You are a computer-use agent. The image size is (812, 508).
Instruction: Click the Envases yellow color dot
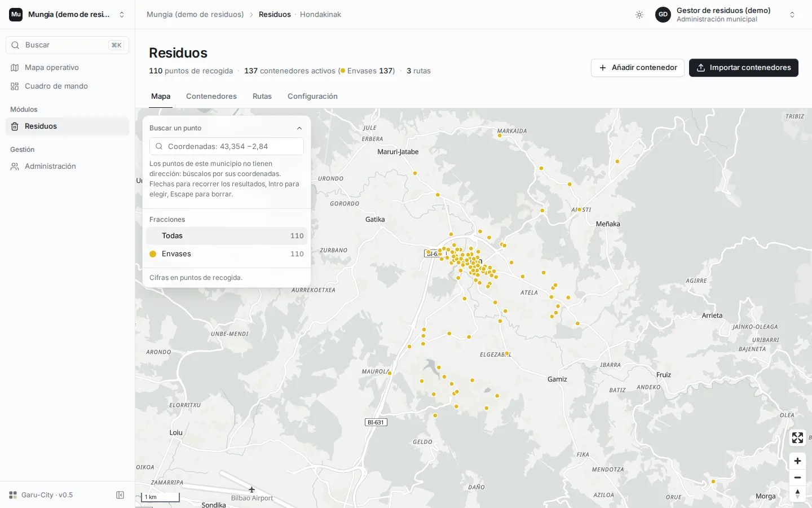[x=153, y=254]
